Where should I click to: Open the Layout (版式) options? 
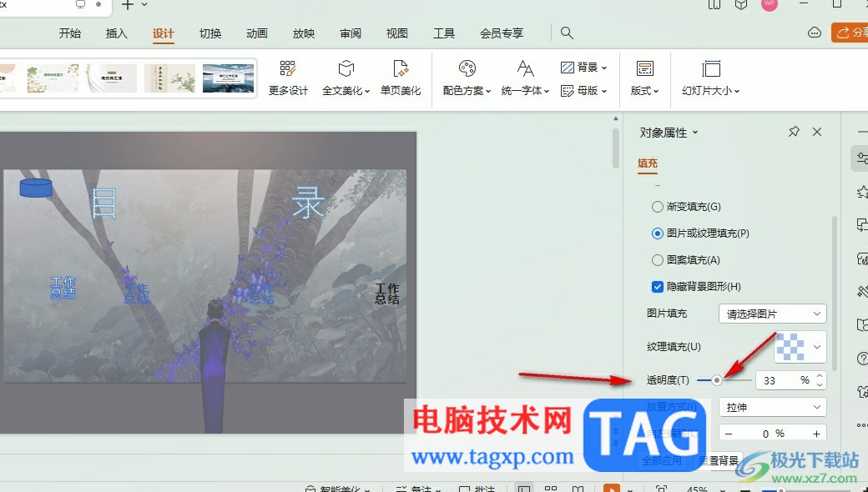coord(644,78)
